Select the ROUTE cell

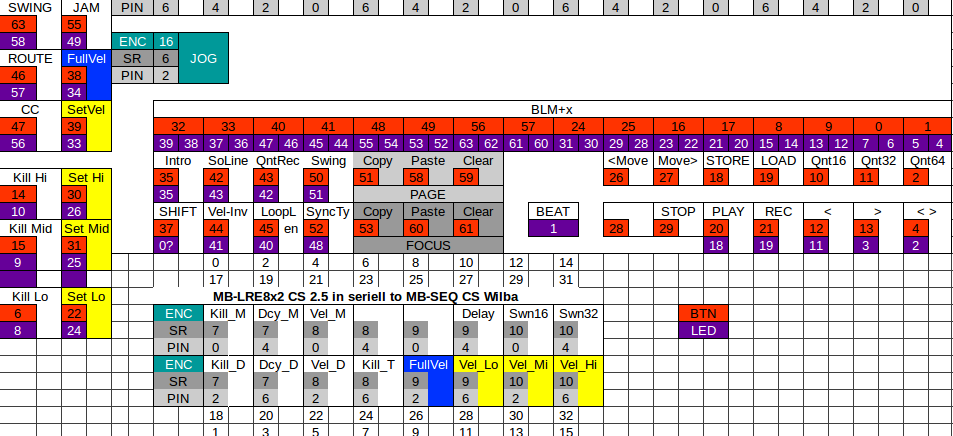coord(30,58)
